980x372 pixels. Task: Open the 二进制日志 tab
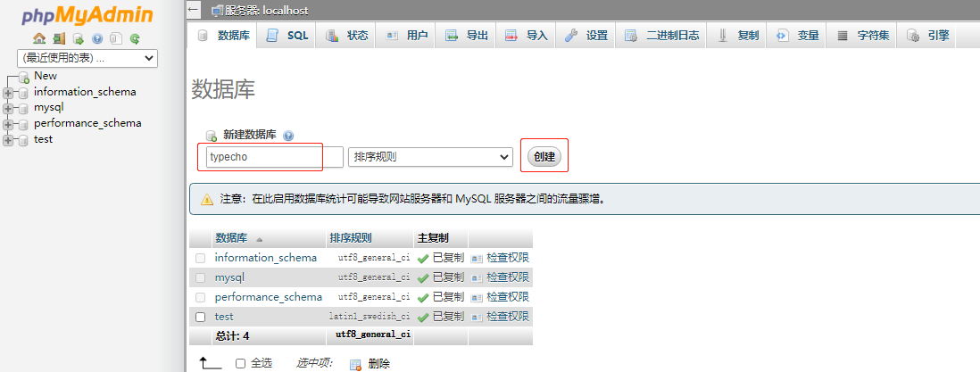pos(660,36)
